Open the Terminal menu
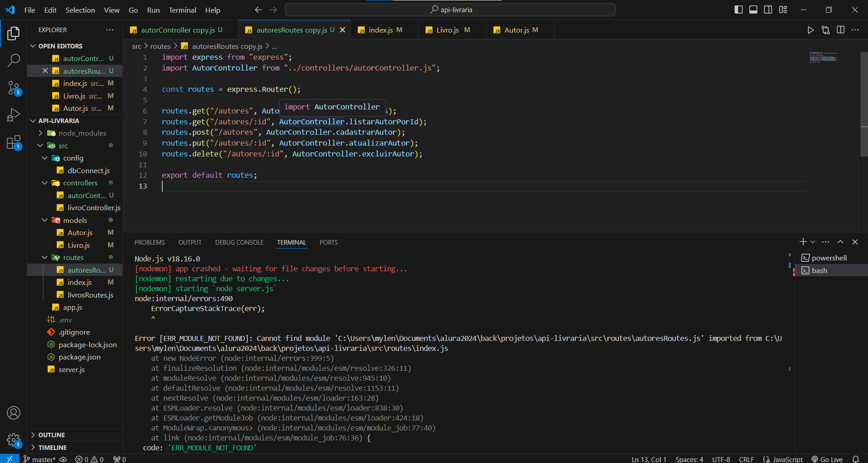The height and width of the screenshot is (463, 868). point(182,10)
